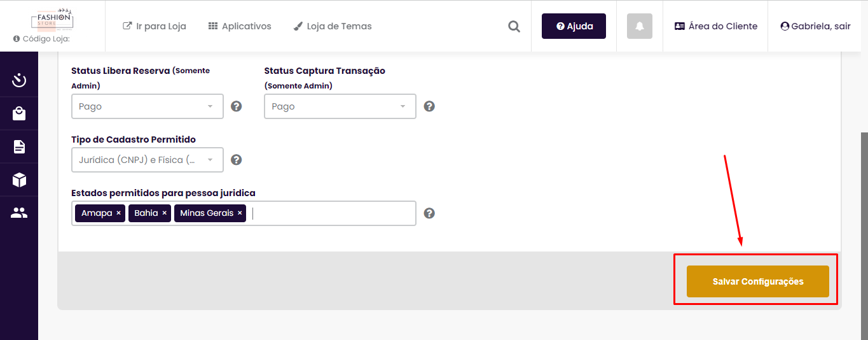Remove the Bahia state tag
Screen dimensions: 868x340
[x=164, y=213]
